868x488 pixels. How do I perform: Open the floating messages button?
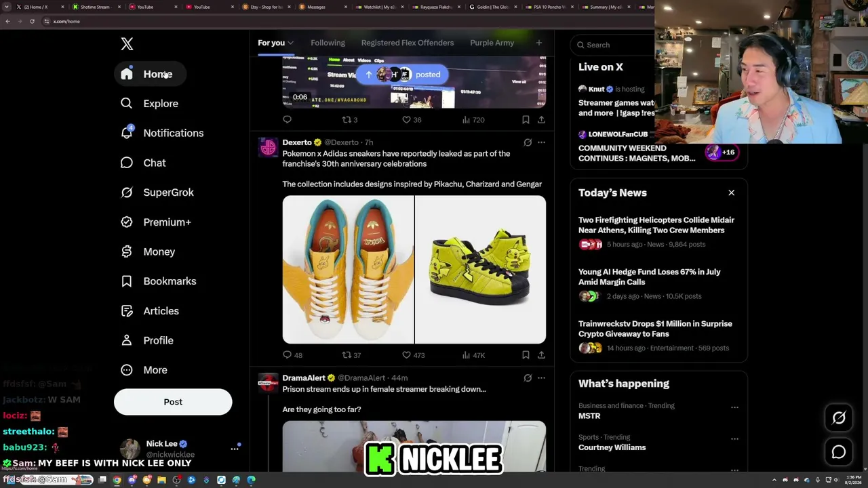tap(839, 452)
